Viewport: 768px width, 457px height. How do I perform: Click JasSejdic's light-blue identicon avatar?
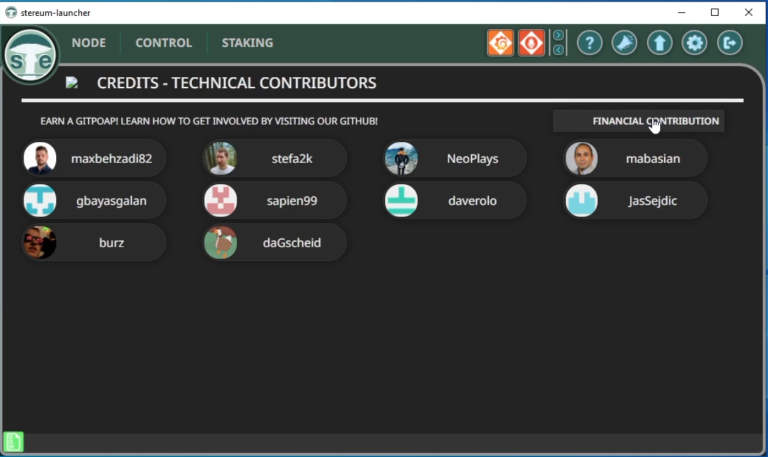pyautogui.click(x=582, y=201)
